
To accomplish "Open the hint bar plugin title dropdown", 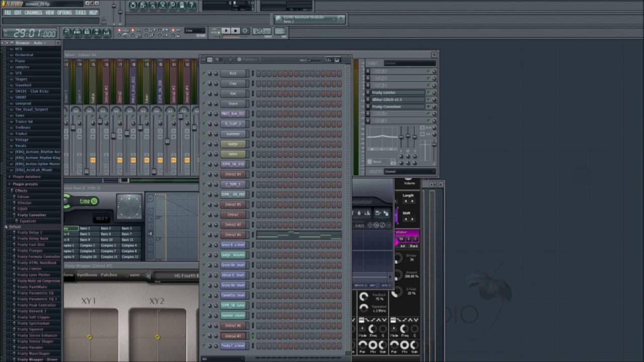I will point(309,19).
